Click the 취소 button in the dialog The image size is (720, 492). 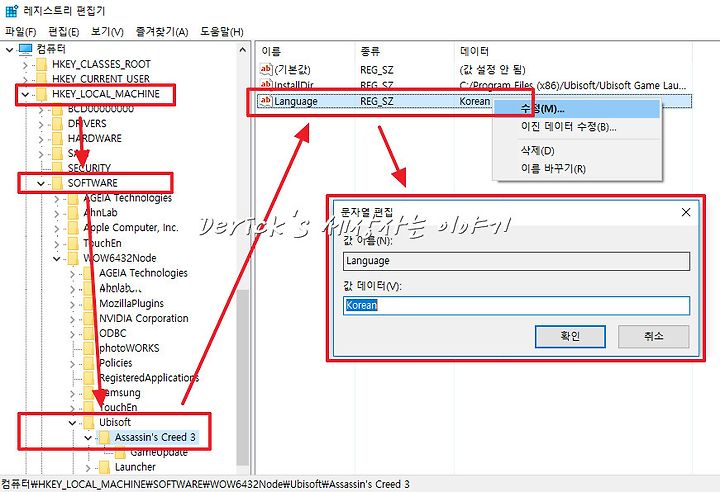653,336
